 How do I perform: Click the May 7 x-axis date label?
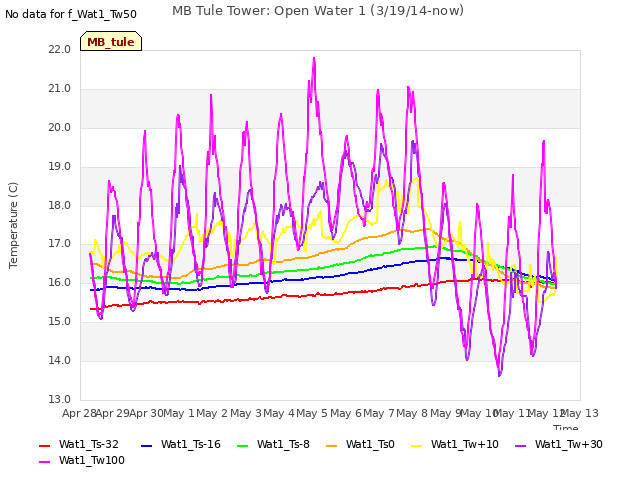point(379,413)
